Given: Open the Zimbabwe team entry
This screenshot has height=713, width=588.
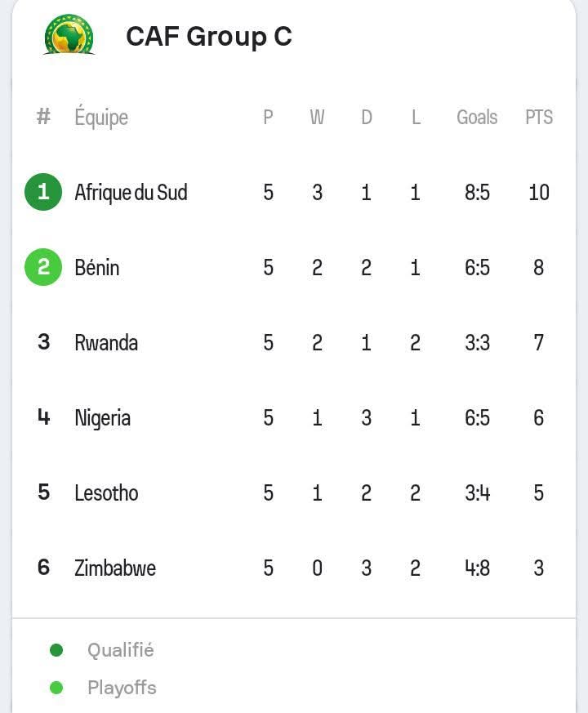Looking at the screenshot, I should coord(115,568).
